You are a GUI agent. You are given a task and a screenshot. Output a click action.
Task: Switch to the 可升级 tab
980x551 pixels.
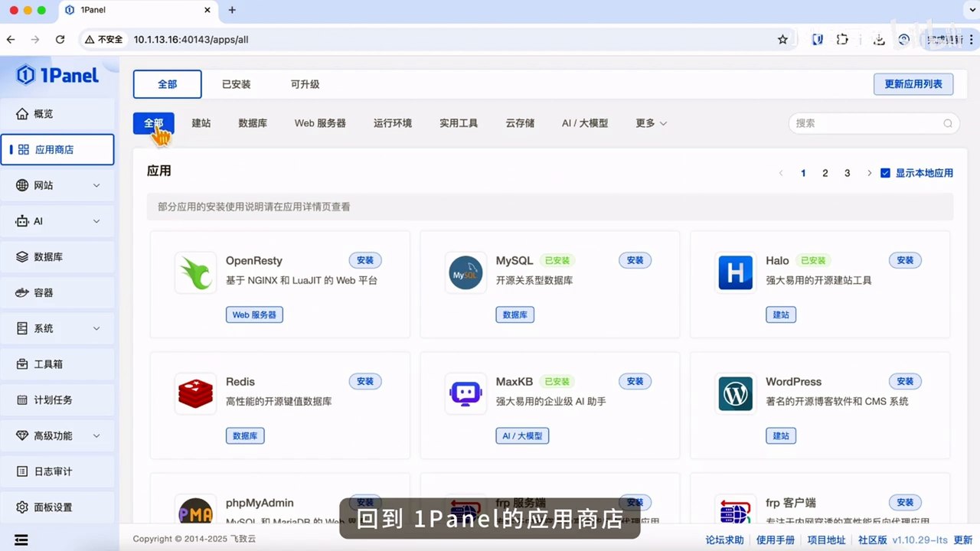(305, 84)
